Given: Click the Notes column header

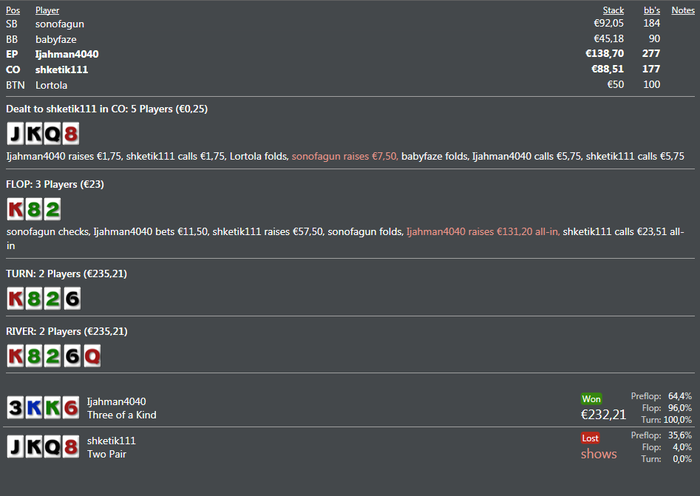Looking at the screenshot, I should click(x=683, y=10).
